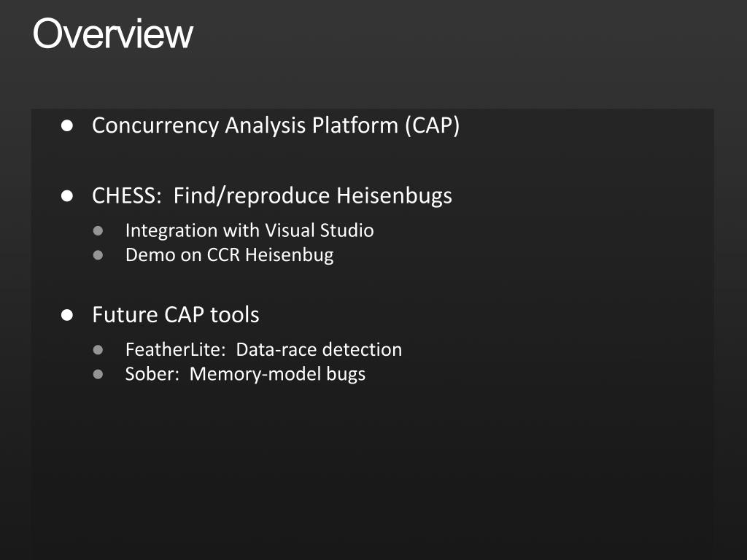Select the Concurrency Analysis Platform (CAP) line
747x560 pixels.
[275, 125]
